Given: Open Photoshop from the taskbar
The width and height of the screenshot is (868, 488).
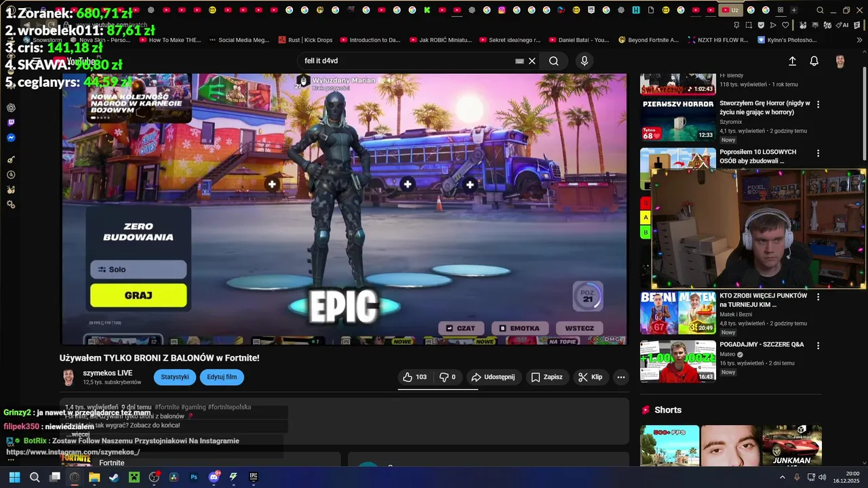Looking at the screenshot, I should [x=194, y=477].
